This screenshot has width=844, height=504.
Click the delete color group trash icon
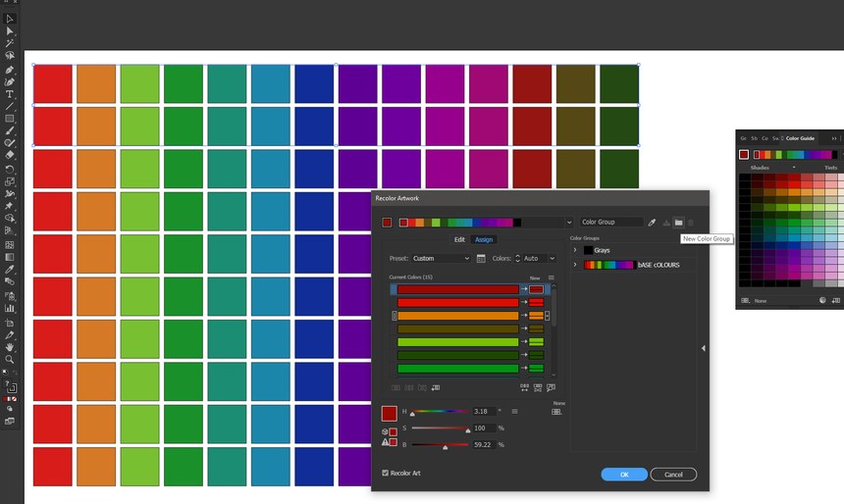pyautogui.click(x=691, y=223)
